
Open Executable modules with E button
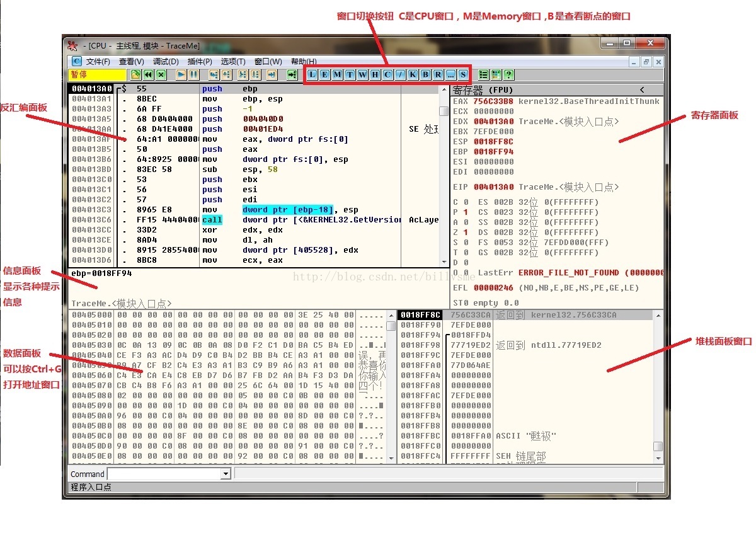(x=325, y=74)
